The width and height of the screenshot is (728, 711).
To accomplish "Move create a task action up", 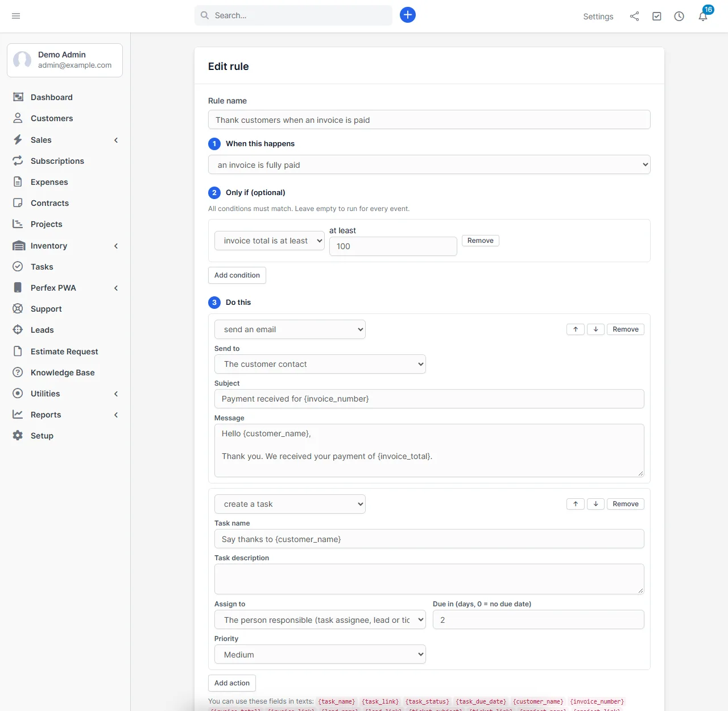I will [576, 504].
